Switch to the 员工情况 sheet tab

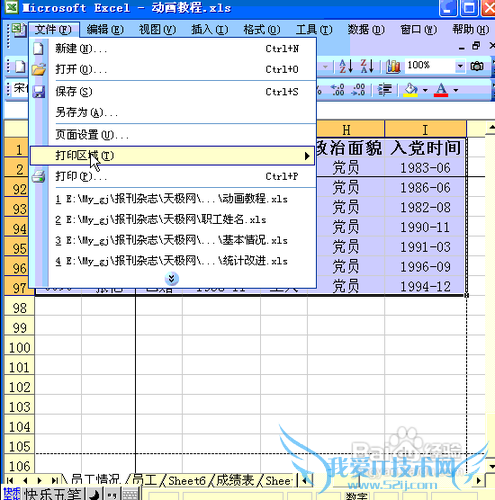pos(95,480)
